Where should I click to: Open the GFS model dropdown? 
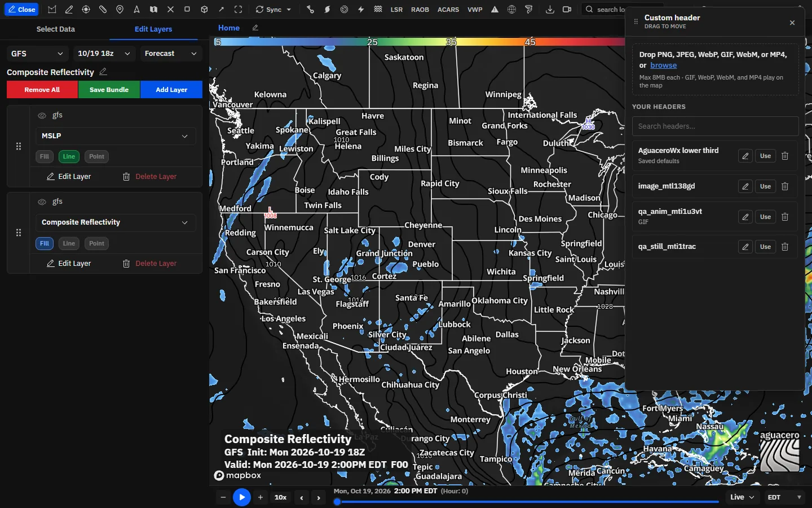point(37,53)
